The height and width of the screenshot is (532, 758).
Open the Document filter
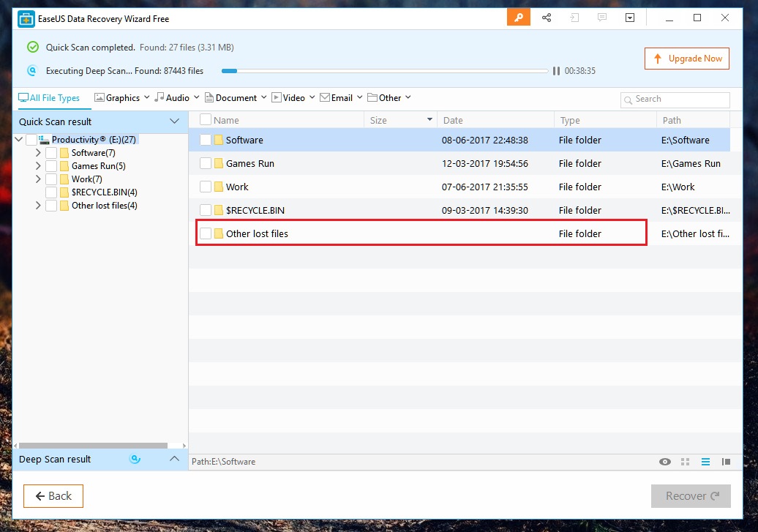(x=236, y=98)
